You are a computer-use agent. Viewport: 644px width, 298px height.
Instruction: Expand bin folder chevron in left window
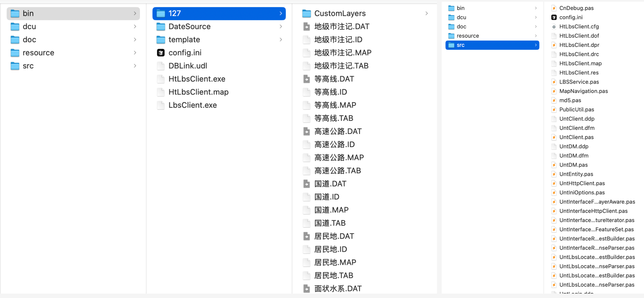coord(135,13)
